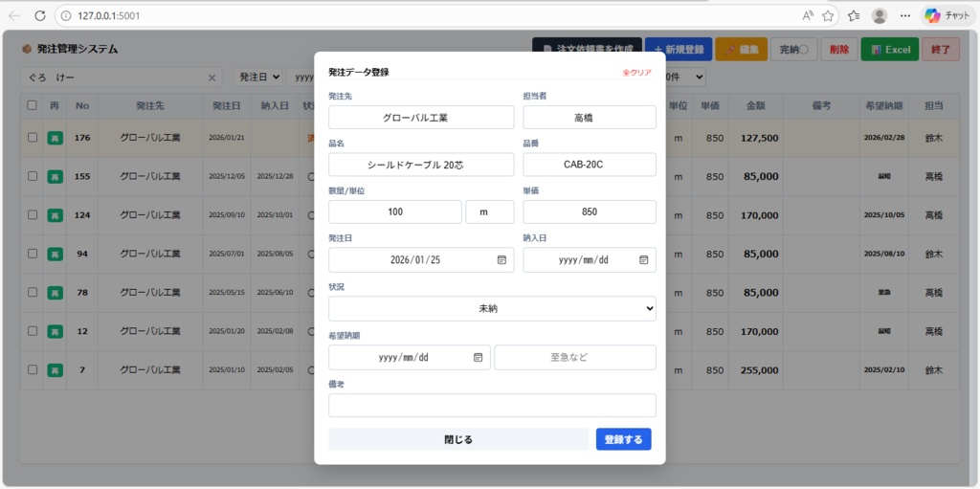Viewport: 980px width, 489px height.
Task: Click the 品名 field with シールドケーブル 20芯
Action: click(421, 165)
